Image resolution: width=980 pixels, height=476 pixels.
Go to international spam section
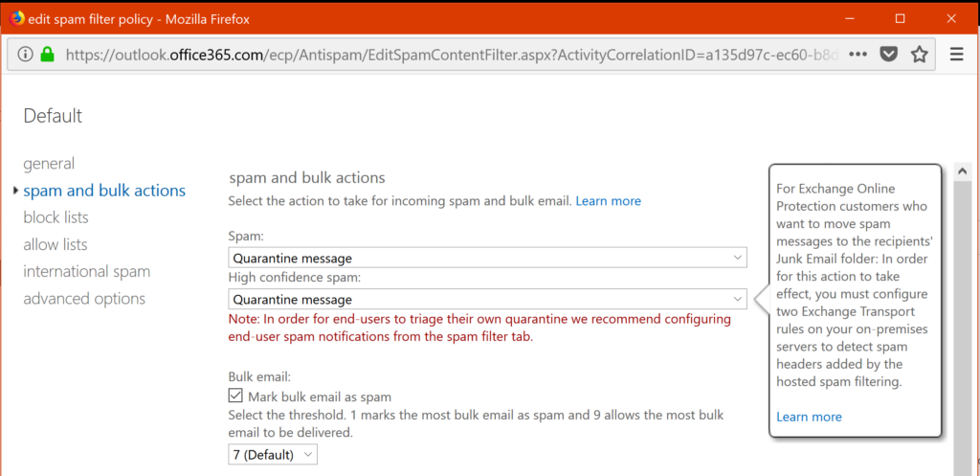click(86, 271)
